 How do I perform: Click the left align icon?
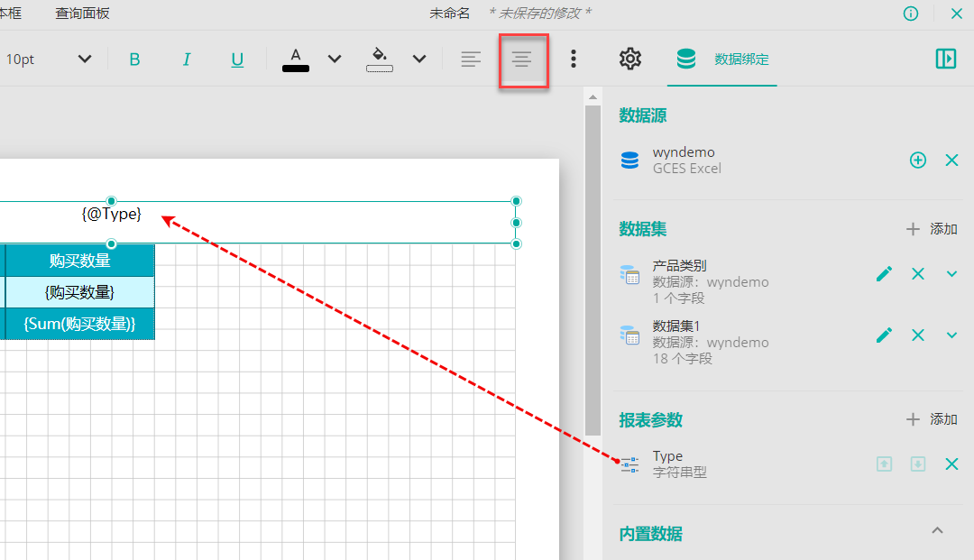[x=471, y=60]
